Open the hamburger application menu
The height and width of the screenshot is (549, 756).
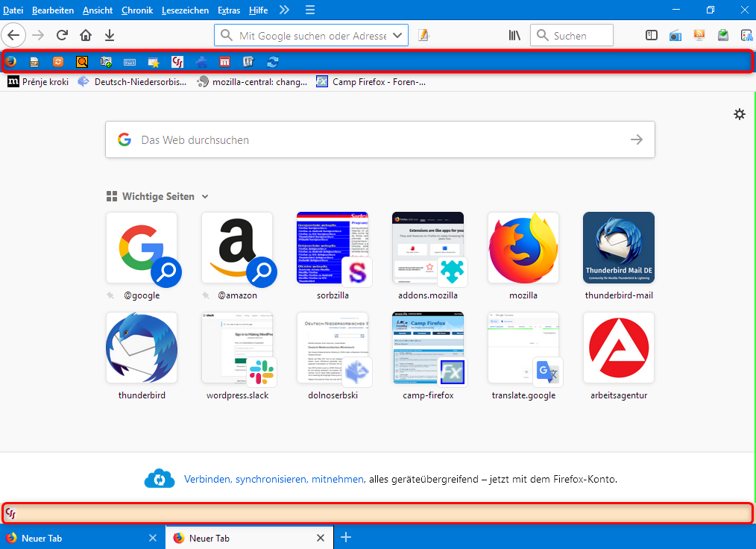tap(310, 10)
